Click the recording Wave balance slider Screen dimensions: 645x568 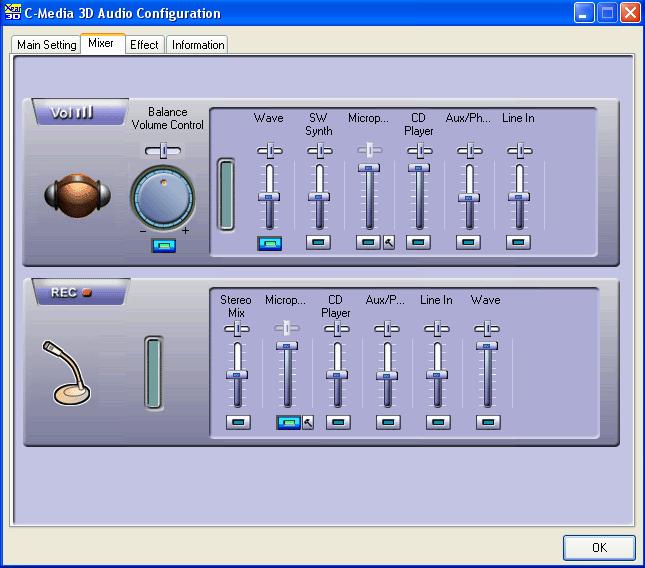tap(487, 329)
